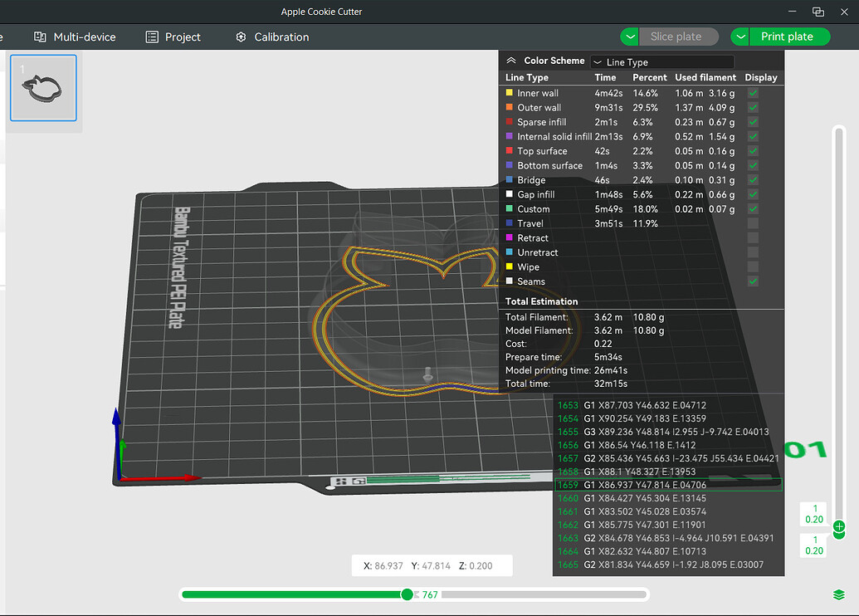The height and width of the screenshot is (616, 859).
Task: Toggle Bridge display checkbox
Action: tap(754, 180)
